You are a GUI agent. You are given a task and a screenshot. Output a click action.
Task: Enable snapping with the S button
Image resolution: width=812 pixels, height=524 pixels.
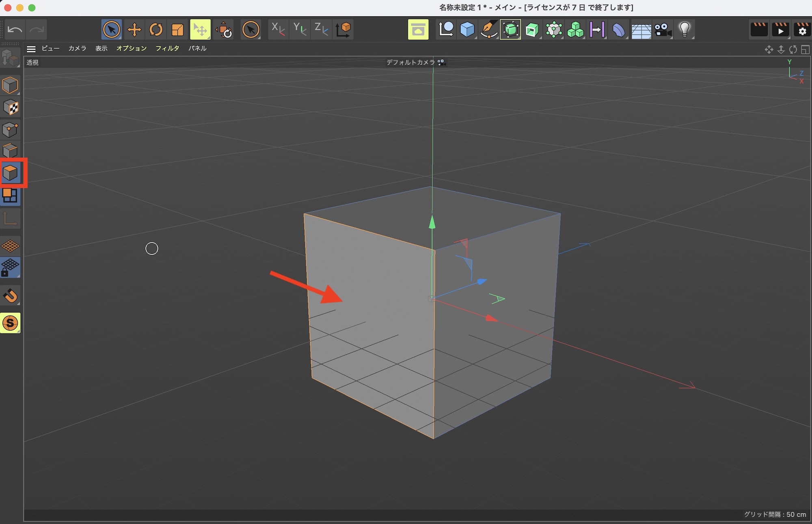click(11, 323)
